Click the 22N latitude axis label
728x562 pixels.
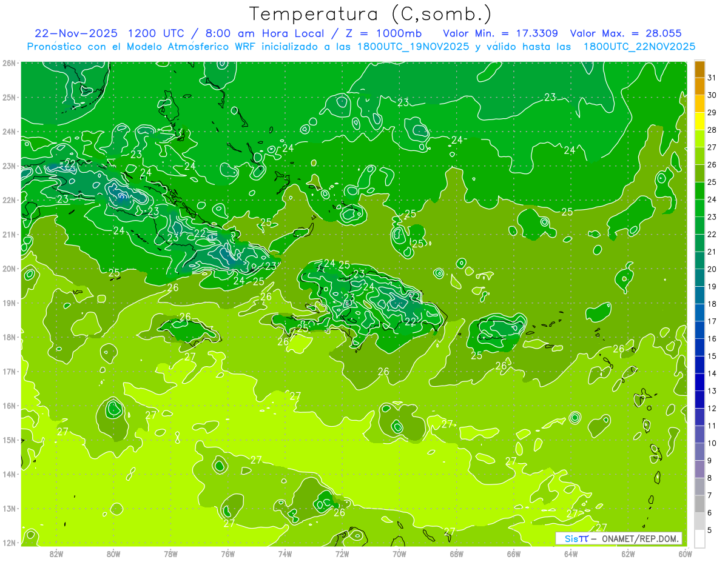click(9, 200)
